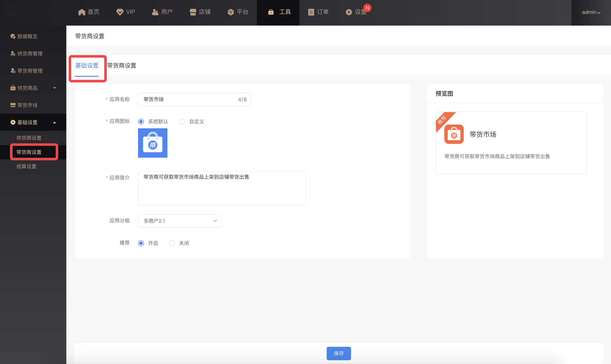Click the blue default app icon thumbnail

click(153, 143)
